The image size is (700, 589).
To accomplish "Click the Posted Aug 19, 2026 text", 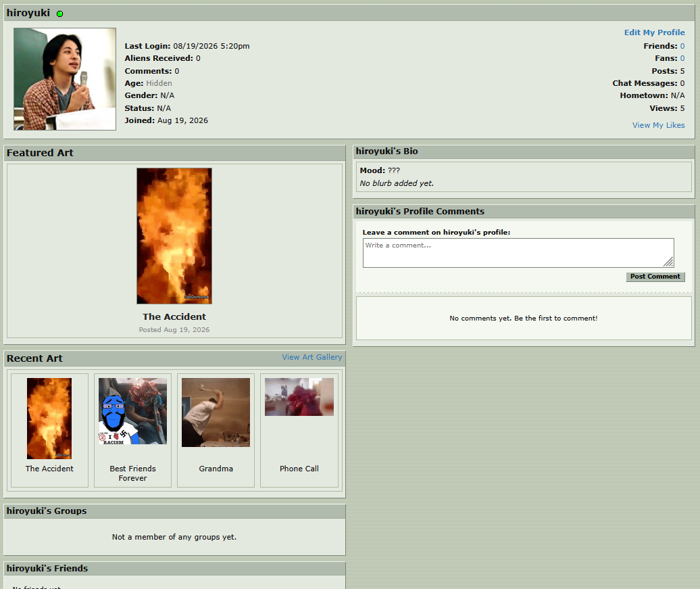I will pyautogui.click(x=174, y=329).
